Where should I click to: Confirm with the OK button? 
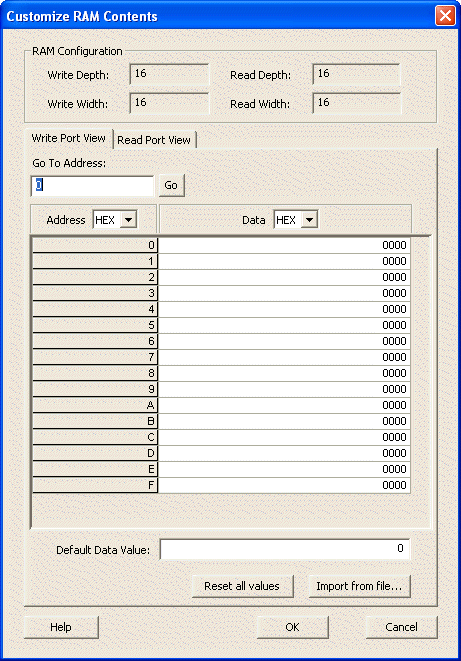(x=292, y=627)
